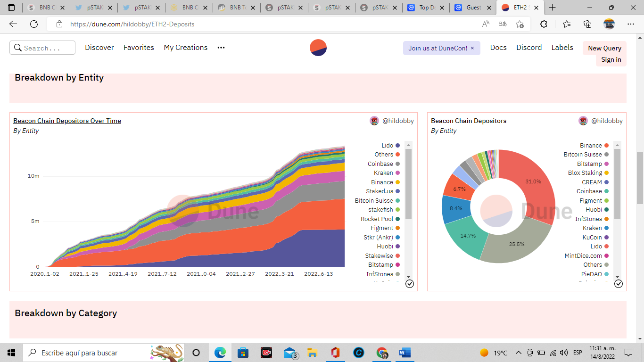Viewport: 644px width, 362px height.
Task: Click the browser profile avatar
Action: pyautogui.click(x=609, y=24)
